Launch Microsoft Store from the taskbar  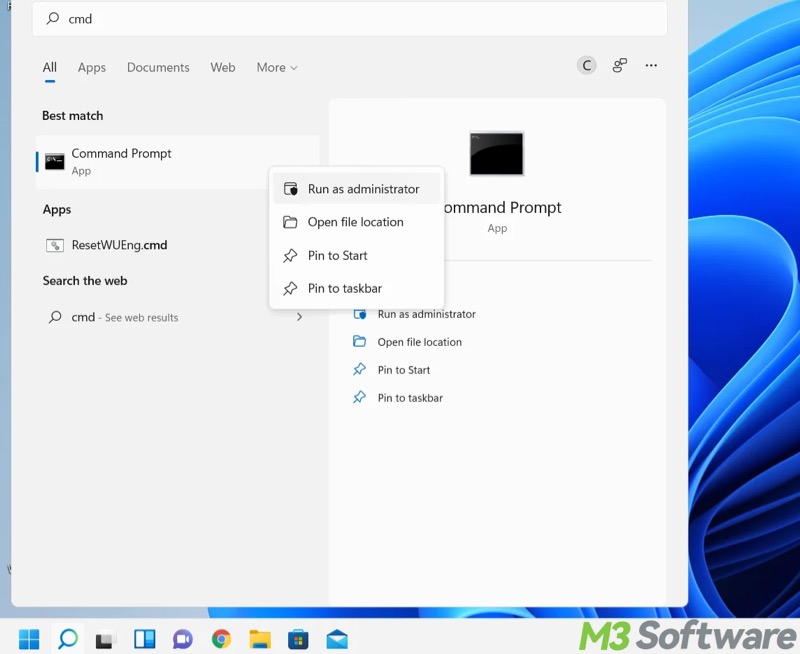pyautogui.click(x=298, y=639)
